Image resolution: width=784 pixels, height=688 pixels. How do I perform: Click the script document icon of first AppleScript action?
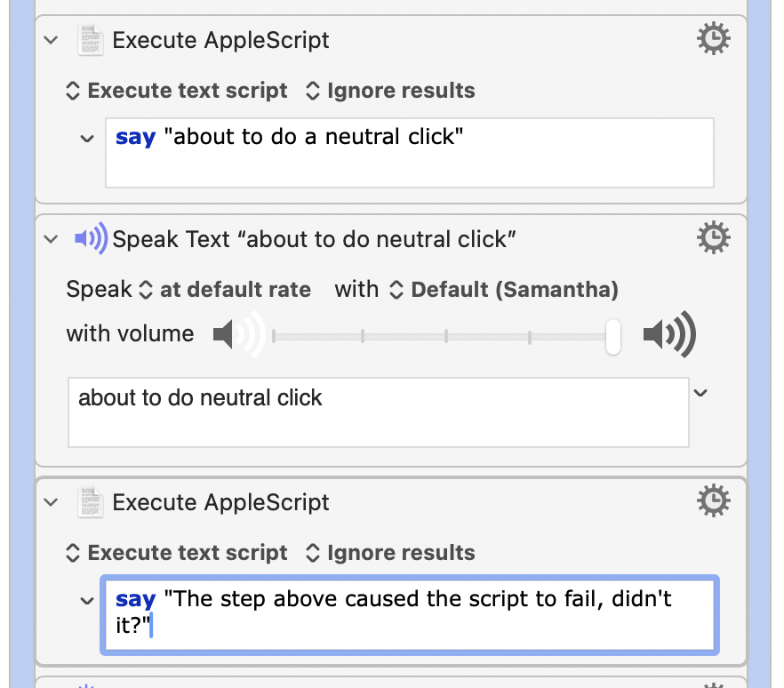point(91,40)
